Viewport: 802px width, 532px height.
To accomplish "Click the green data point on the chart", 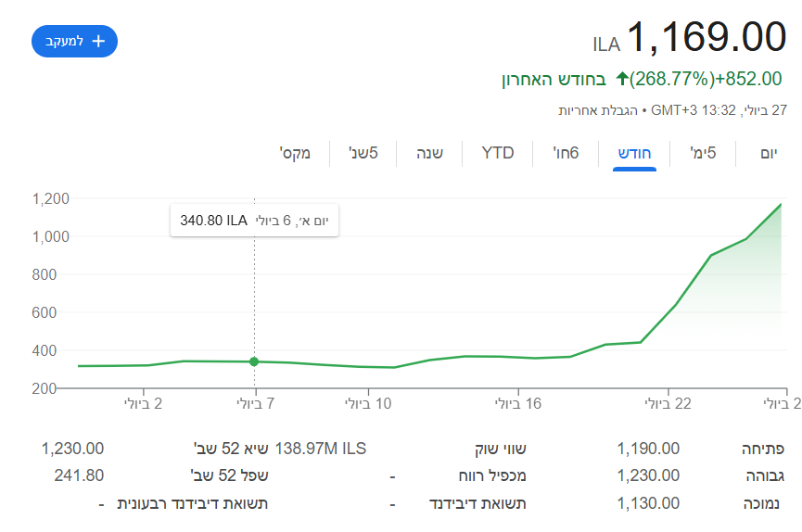I will coord(254,361).
